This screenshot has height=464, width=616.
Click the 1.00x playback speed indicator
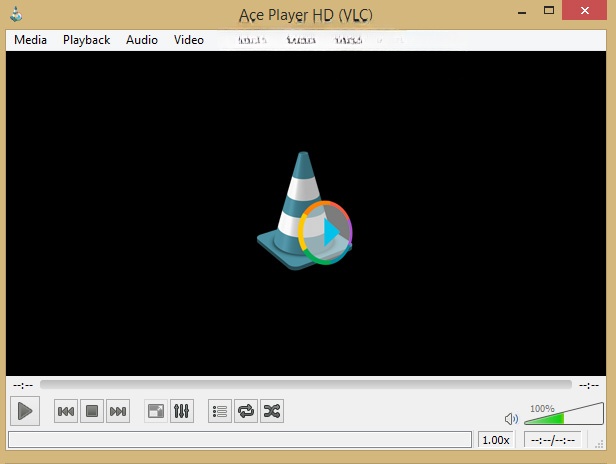point(496,440)
